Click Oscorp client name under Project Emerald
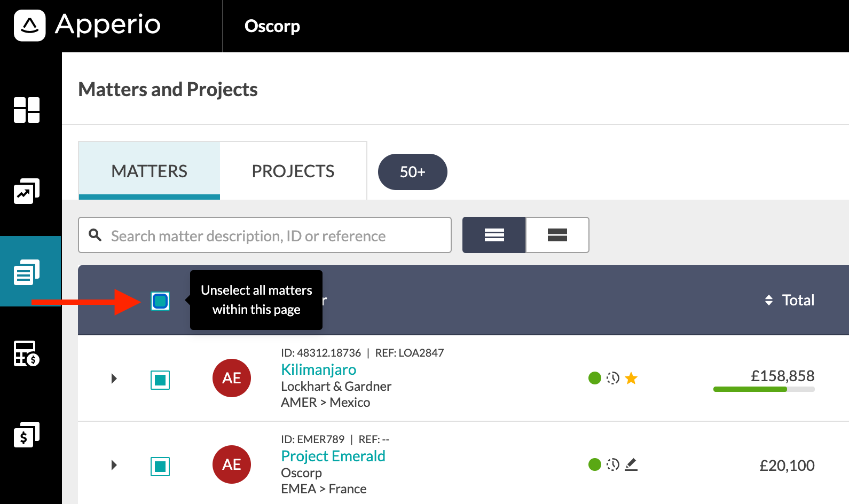 [x=302, y=472]
